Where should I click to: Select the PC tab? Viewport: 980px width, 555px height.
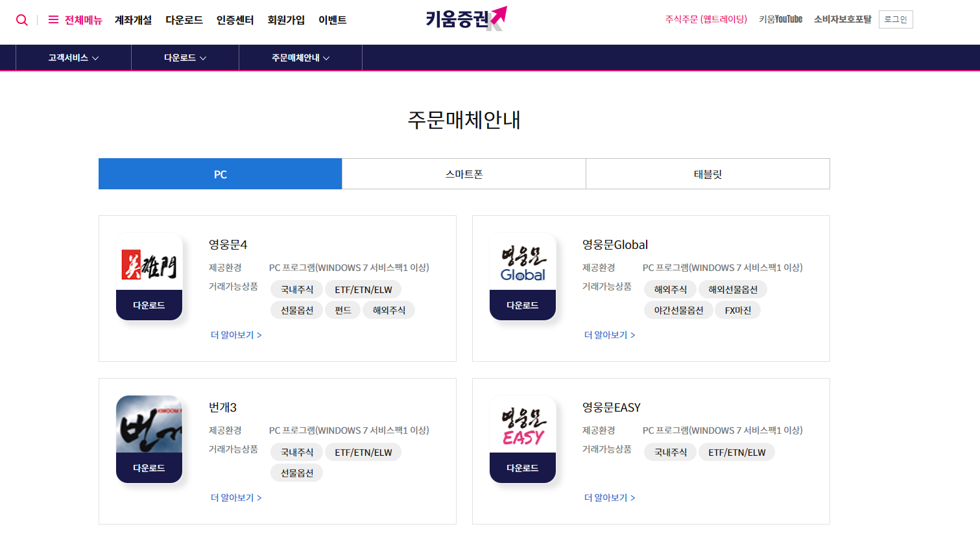pyautogui.click(x=221, y=174)
